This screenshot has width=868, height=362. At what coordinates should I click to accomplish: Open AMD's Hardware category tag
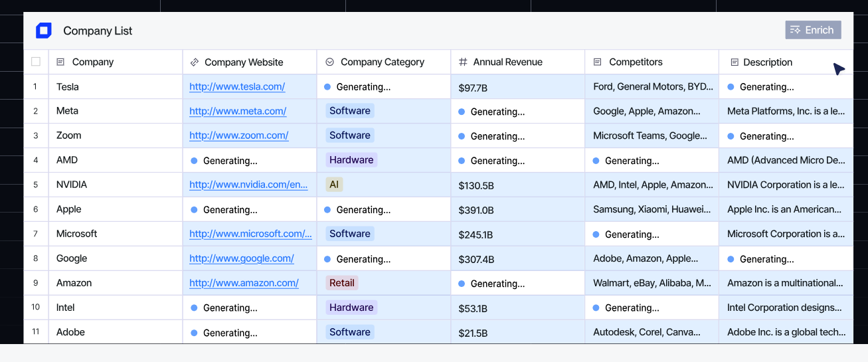[x=351, y=160]
